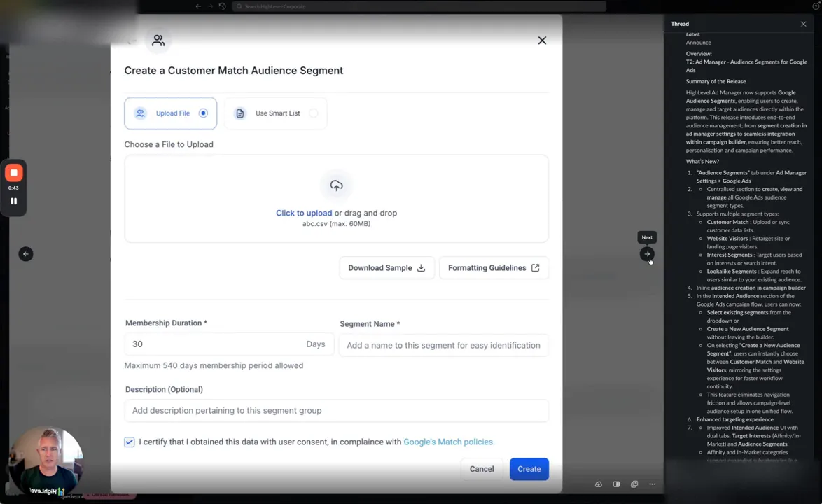Click the Segment Name input field
The image size is (822, 504).
(x=443, y=345)
